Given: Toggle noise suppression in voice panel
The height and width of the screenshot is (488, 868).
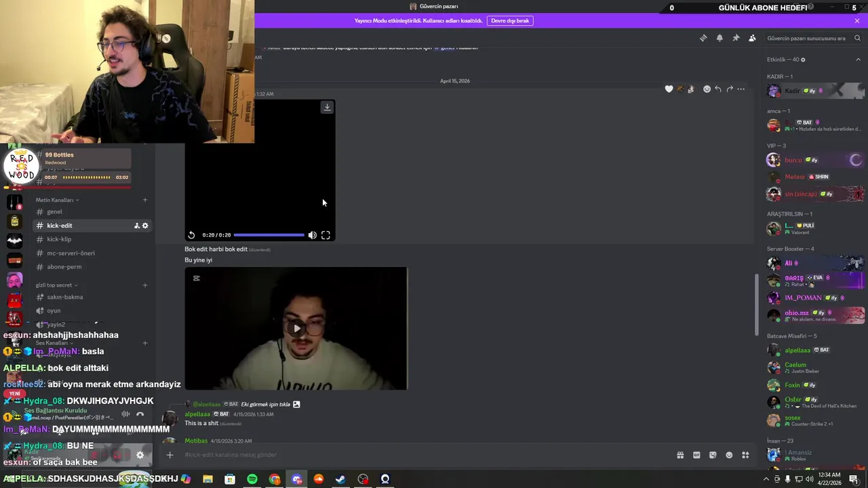Looking at the screenshot, I should point(125,414).
